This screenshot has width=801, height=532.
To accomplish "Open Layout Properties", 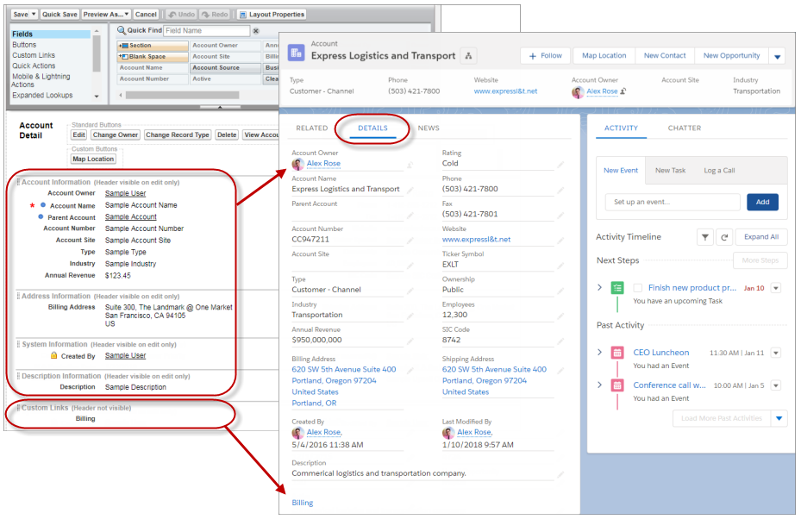I will [x=272, y=15].
